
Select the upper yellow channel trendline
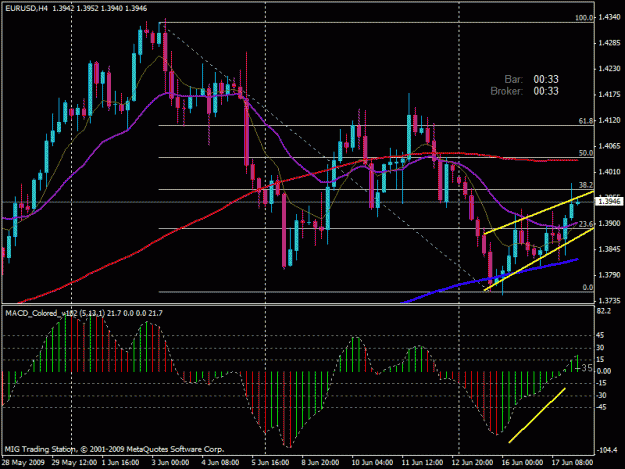[539, 213]
